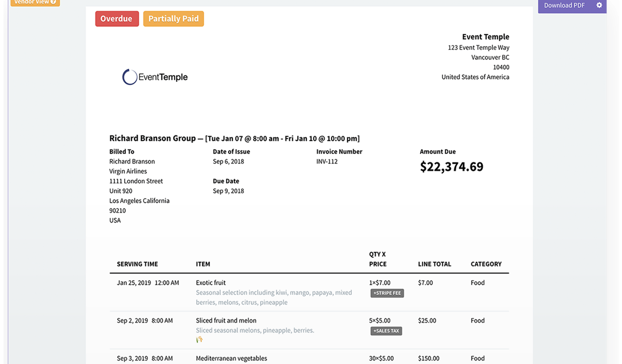
Task: Click the Due Date Sep 9, 2018
Action: 228,191
